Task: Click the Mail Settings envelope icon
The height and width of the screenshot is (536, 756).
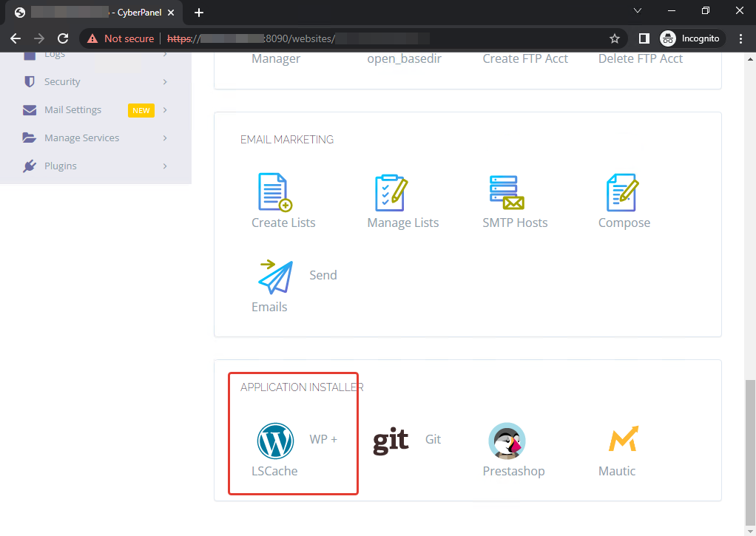Action: click(30, 110)
